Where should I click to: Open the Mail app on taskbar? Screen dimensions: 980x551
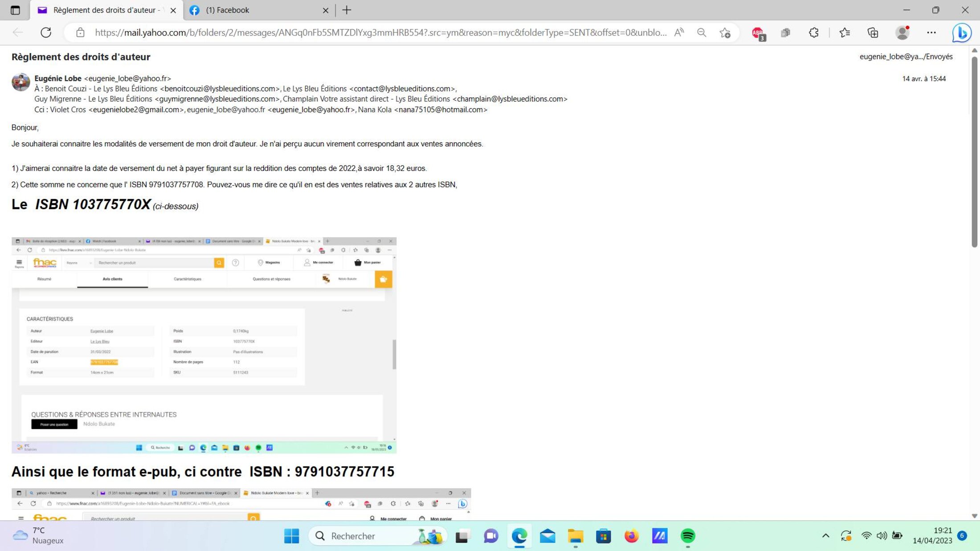[x=547, y=536]
